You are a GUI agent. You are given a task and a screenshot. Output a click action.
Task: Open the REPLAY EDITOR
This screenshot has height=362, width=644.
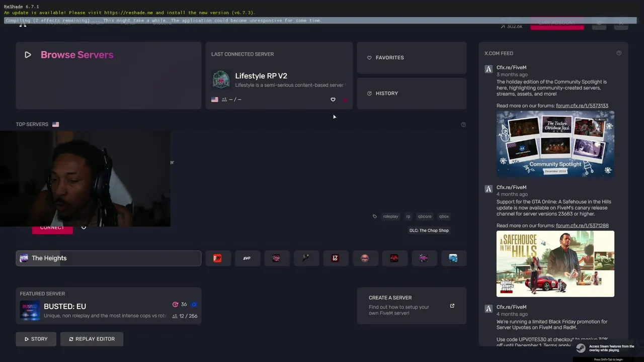click(92, 339)
